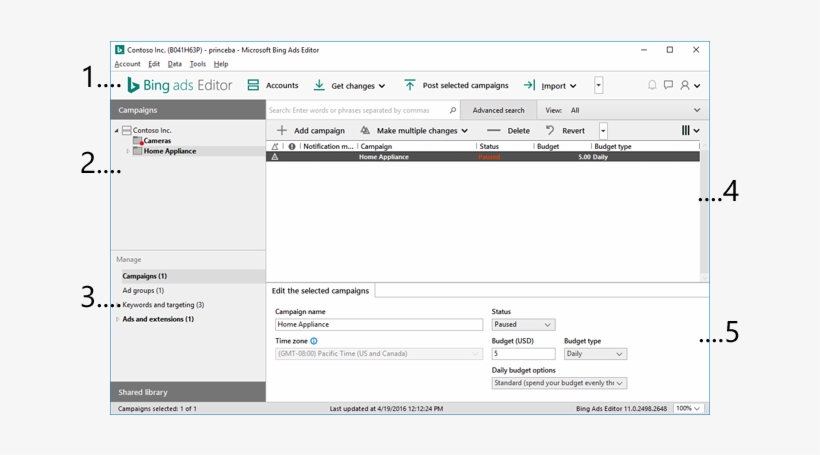Click the Delete button
The width and height of the screenshot is (820, 455).
[508, 131]
